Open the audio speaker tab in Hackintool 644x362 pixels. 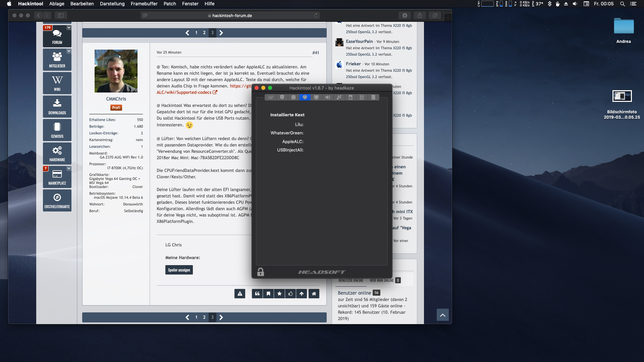(328, 97)
